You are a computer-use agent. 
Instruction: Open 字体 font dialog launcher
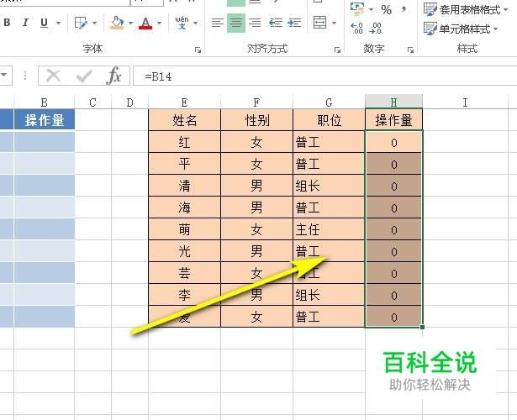[198, 50]
